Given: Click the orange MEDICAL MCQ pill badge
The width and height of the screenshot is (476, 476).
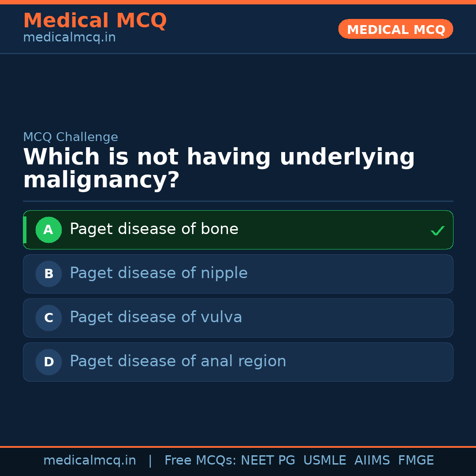Looking at the screenshot, I should 395,29.
